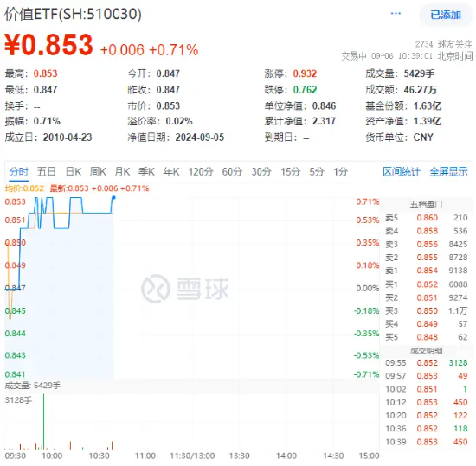476x466 pixels.
Task: Click the 最低 0.847 value
Action: click(45, 90)
